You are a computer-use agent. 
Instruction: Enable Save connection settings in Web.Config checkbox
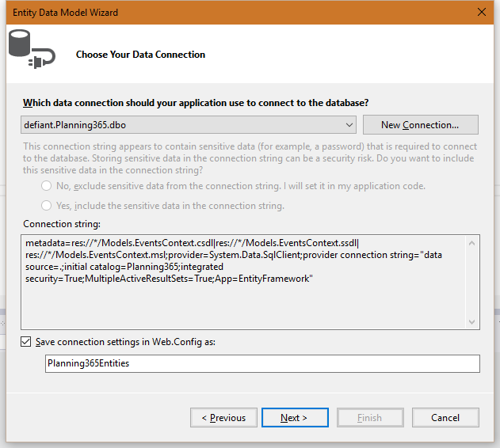26,342
